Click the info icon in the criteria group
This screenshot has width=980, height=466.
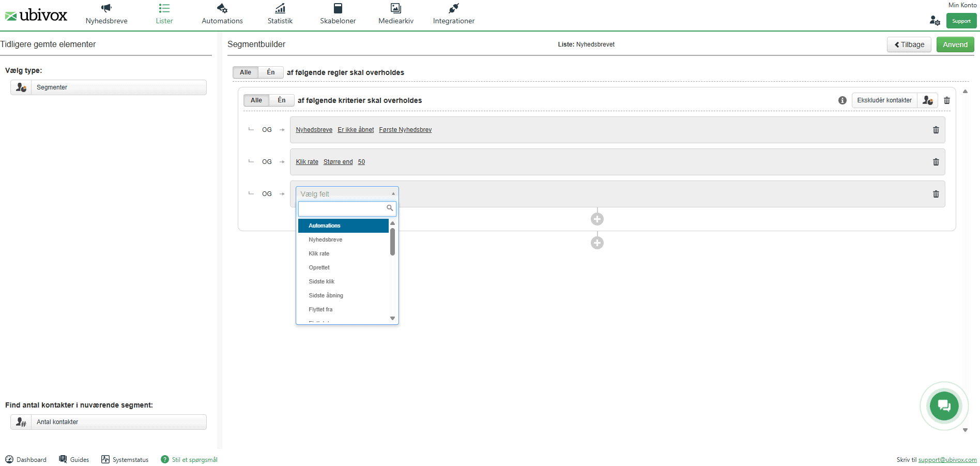click(x=841, y=100)
